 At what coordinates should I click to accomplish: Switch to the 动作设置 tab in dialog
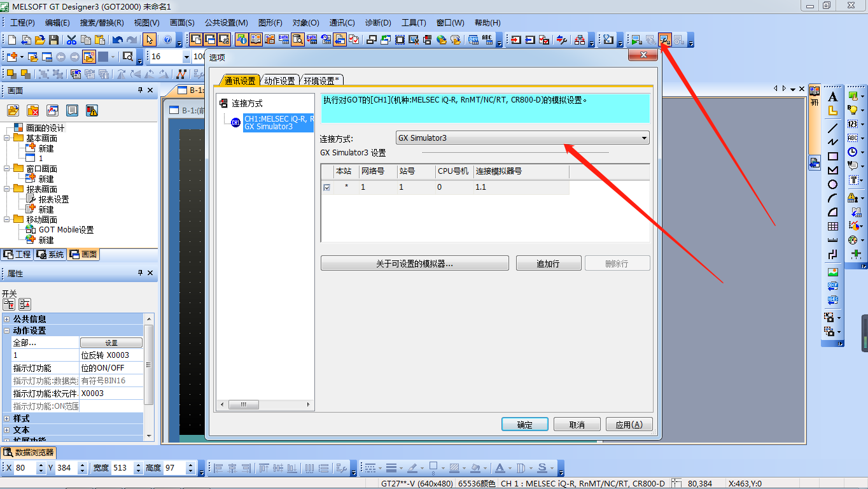280,81
